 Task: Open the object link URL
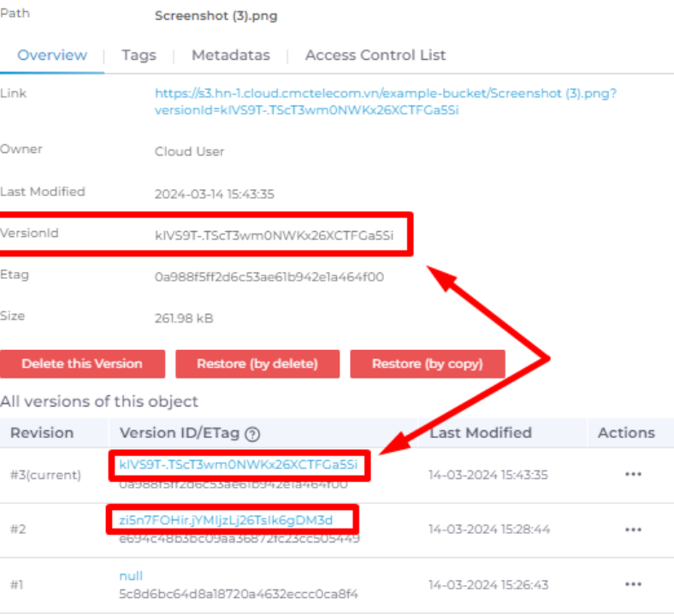(386, 102)
